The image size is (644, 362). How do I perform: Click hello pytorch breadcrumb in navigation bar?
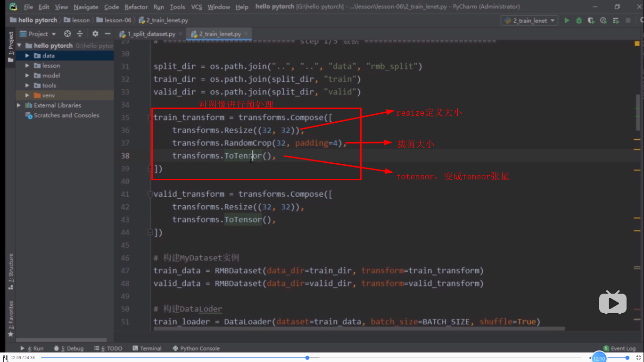(x=33, y=20)
